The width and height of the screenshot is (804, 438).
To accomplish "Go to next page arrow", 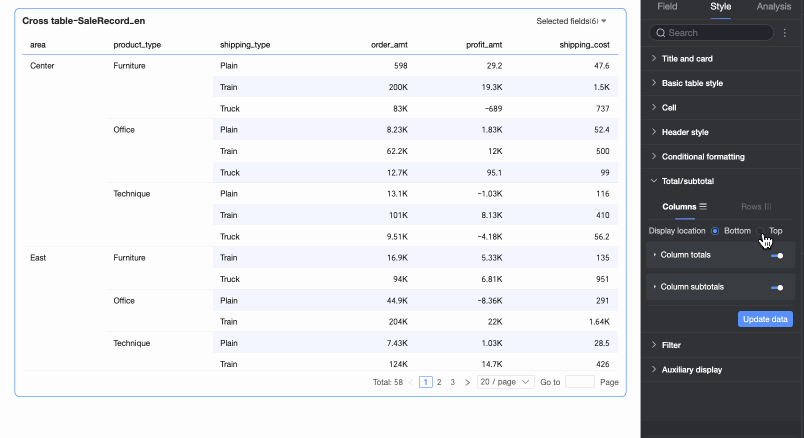I will click(x=467, y=382).
